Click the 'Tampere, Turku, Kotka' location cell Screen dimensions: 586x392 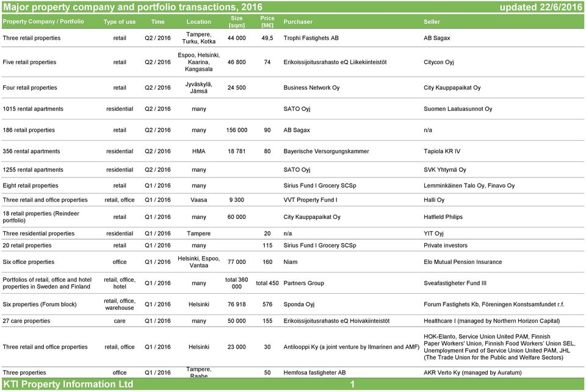click(199, 38)
